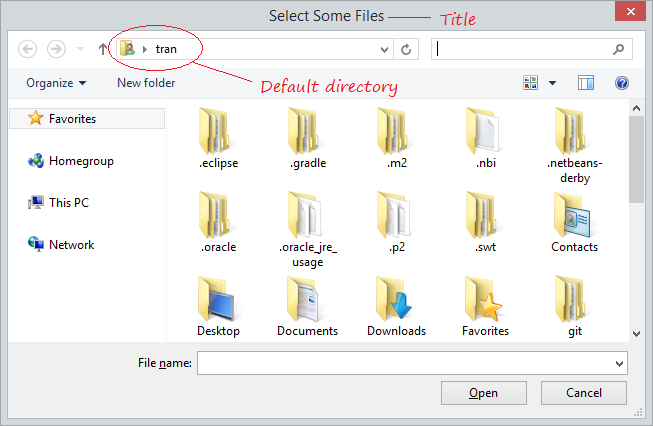Viewport: 653px width, 426px height.
Task: Open recent locations dropdown arrow
Action: click(x=80, y=49)
